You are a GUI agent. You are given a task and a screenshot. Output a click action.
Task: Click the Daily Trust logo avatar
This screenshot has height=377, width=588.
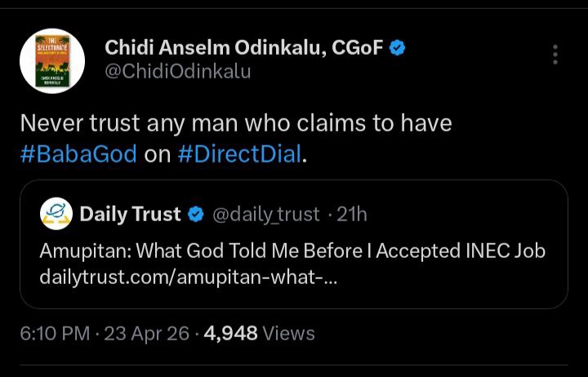(x=56, y=215)
